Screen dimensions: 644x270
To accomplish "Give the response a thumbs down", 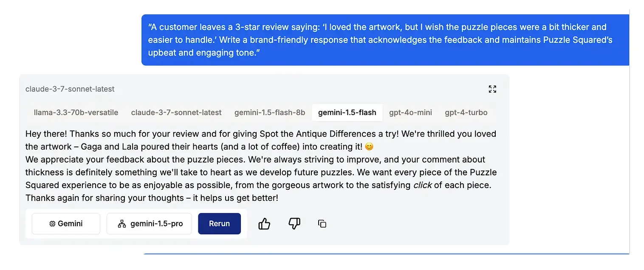I will point(294,224).
